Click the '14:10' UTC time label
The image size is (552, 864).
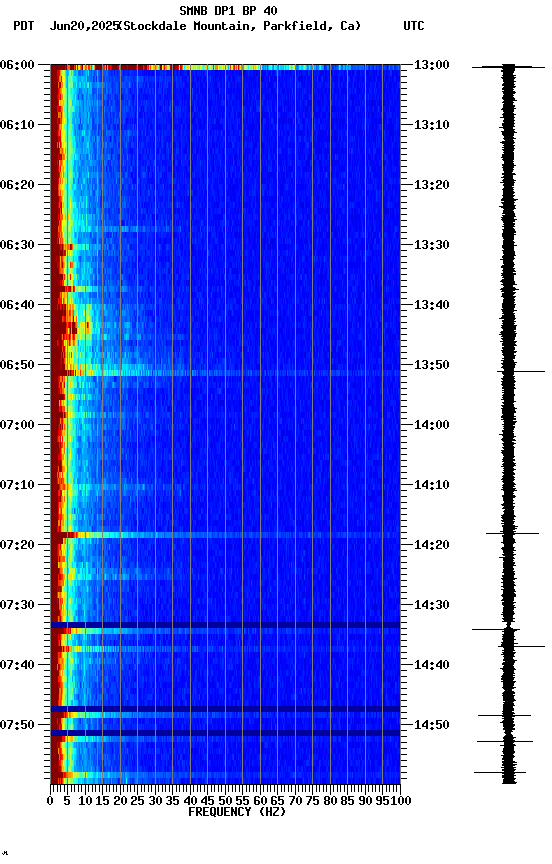(432, 485)
